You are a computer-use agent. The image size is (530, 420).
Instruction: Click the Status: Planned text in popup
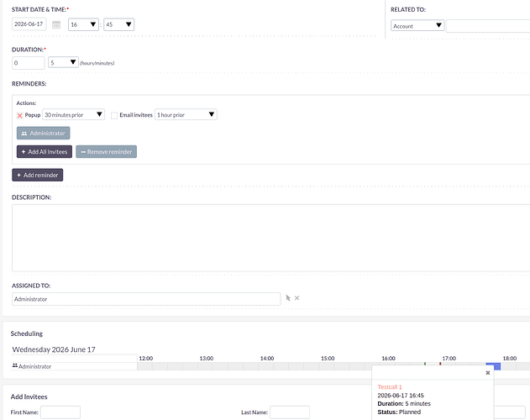(399, 412)
